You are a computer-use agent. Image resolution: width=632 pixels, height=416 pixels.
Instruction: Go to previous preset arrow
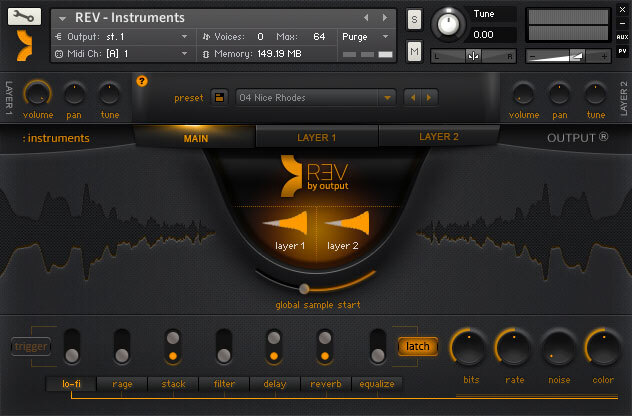[x=412, y=98]
